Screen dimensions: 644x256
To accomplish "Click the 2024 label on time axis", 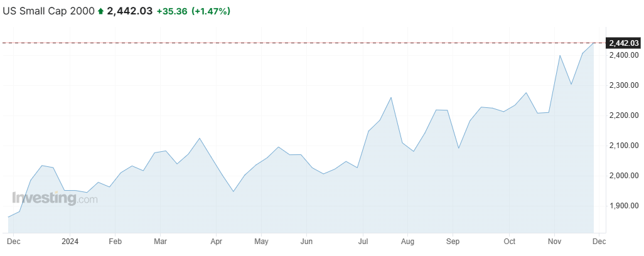I will 70,241.
